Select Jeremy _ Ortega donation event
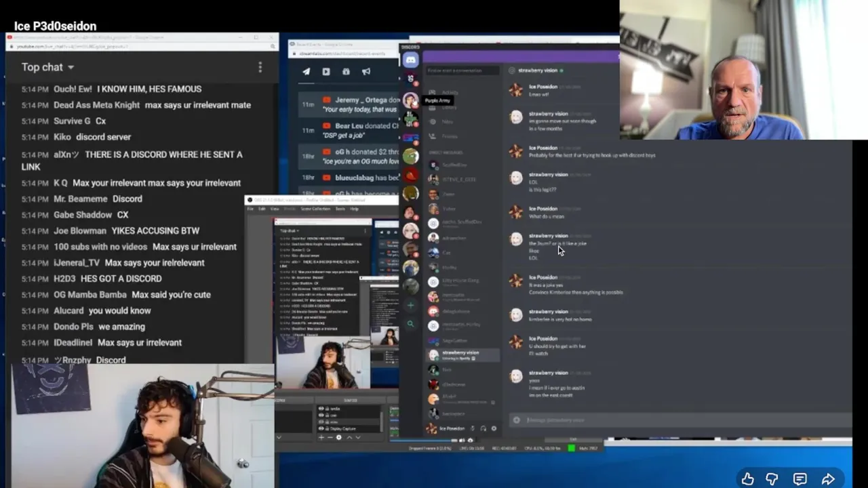This screenshot has height=488, width=868. pos(349,104)
